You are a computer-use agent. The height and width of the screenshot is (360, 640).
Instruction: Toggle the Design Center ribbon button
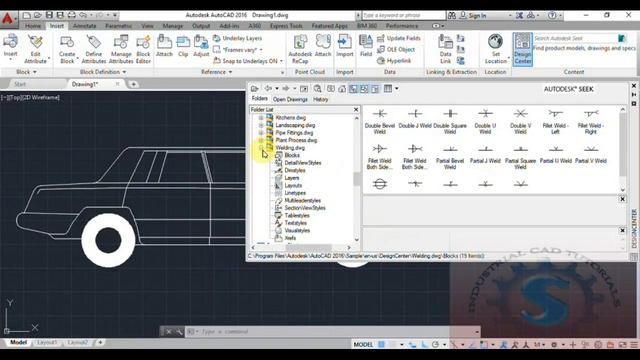point(522,49)
